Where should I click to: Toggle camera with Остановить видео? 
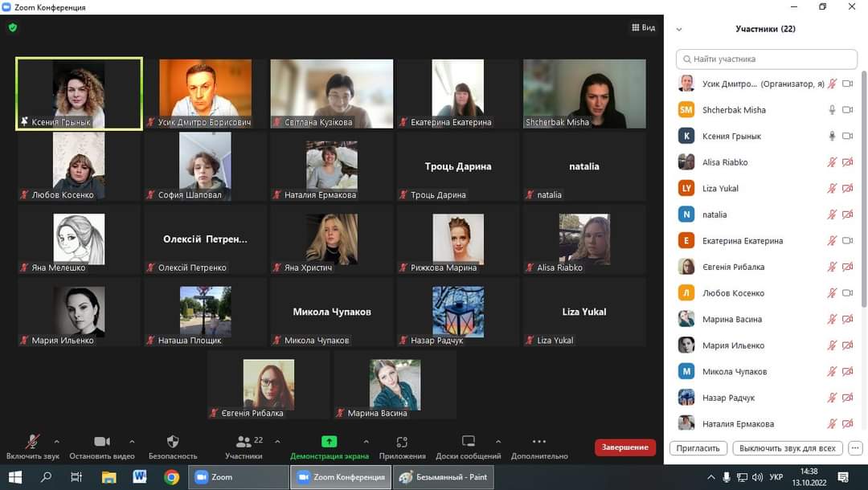point(102,442)
